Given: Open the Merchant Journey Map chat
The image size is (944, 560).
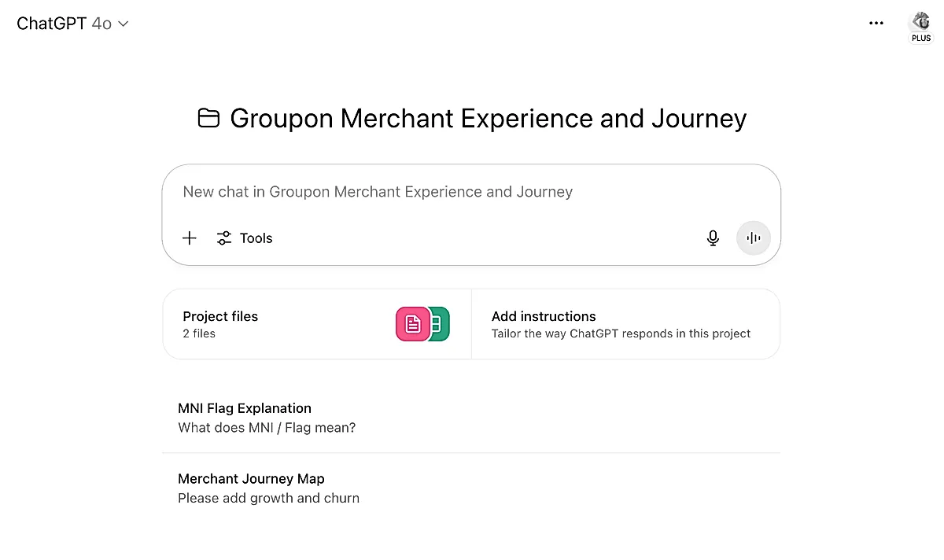Looking at the screenshot, I should pyautogui.click(x=471, y=488).
